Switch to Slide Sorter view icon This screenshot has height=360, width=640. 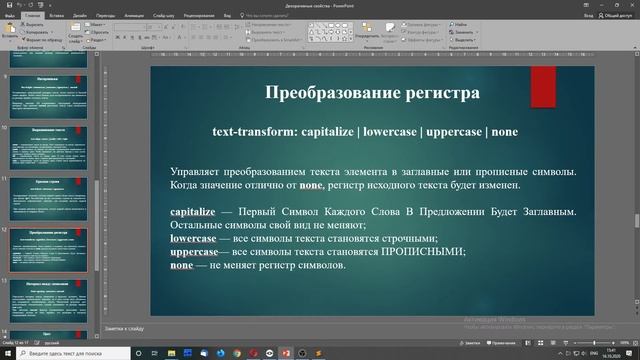(x=540, y=343)
